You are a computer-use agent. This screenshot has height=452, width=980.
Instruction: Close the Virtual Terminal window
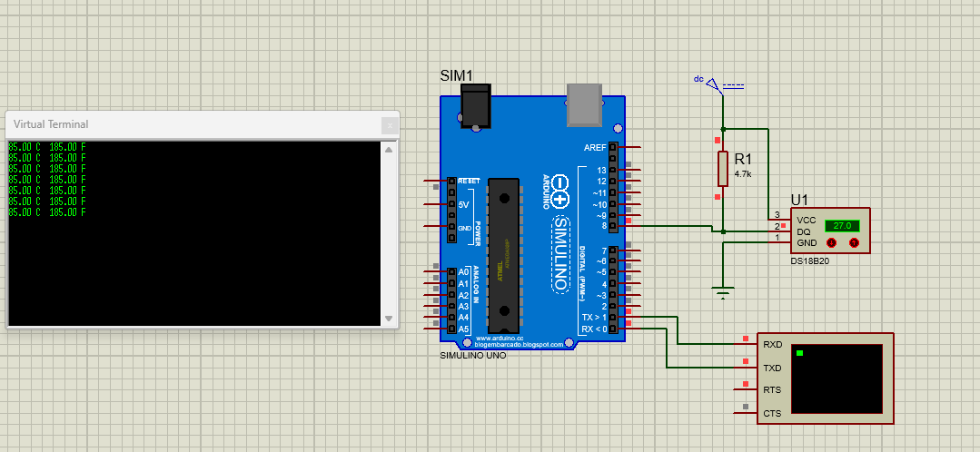390,125
